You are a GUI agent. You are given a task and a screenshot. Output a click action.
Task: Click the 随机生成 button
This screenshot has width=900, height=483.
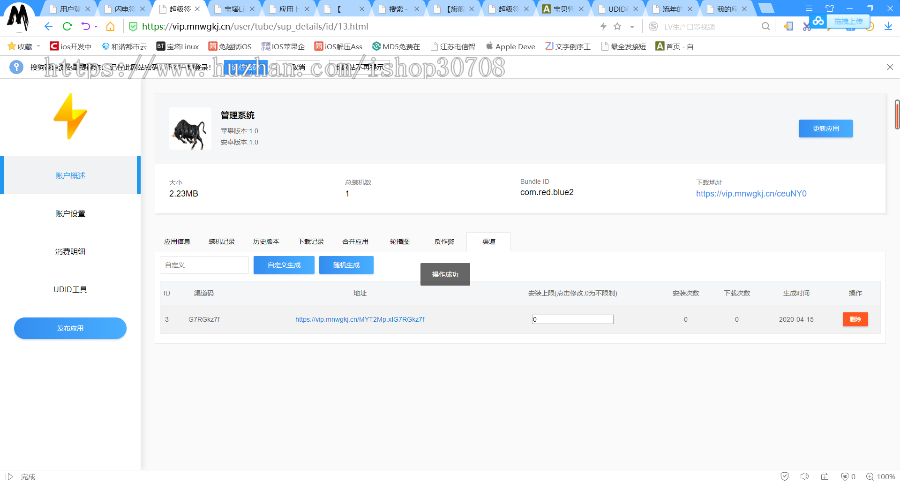tap(346, 265)
